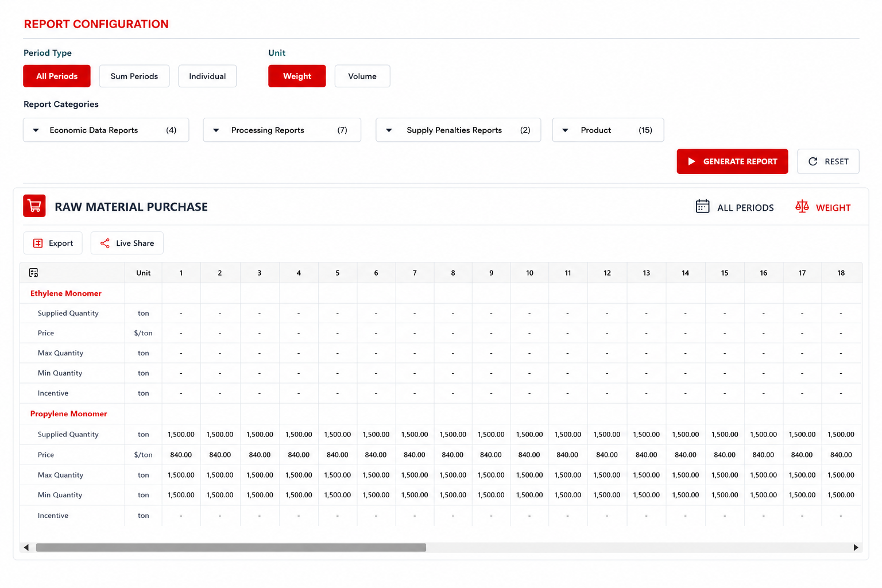Click the Propylene Monomer row heading
The height and width of the screenshot is (588, 882).
[x=69, y=414]
